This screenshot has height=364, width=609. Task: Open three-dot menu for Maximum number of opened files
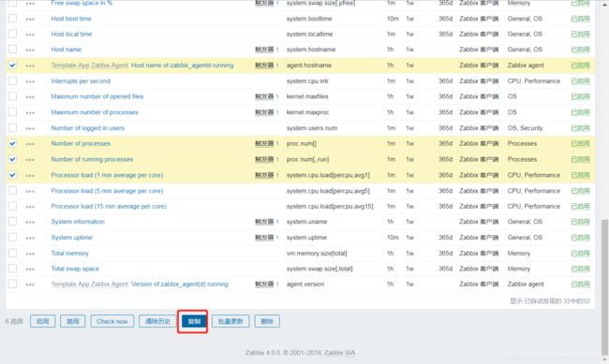[x=30, y=97]
